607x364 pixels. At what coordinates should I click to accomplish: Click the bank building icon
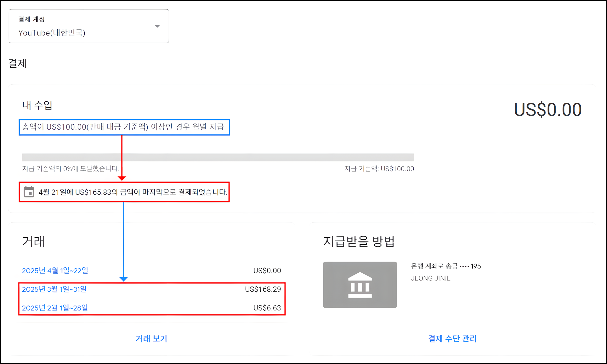tap(360, 285)
